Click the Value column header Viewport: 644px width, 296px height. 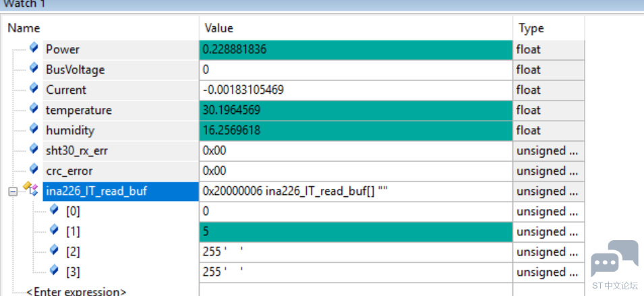click(x=218, y=28)
